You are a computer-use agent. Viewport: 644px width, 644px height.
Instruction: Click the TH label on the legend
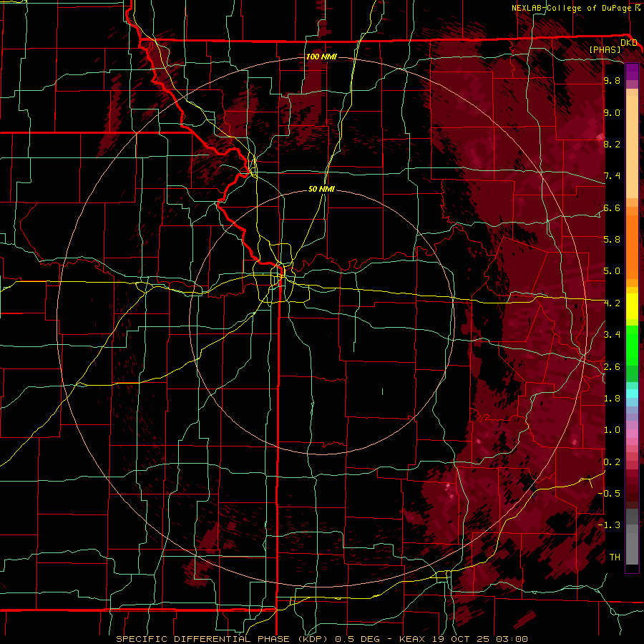tap(615, 557)
